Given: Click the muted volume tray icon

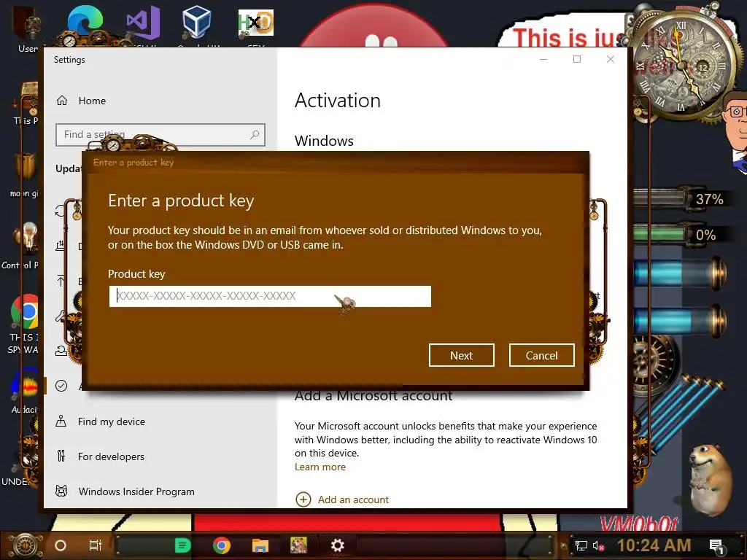Looking at the screenshot, I should [599, 545].
